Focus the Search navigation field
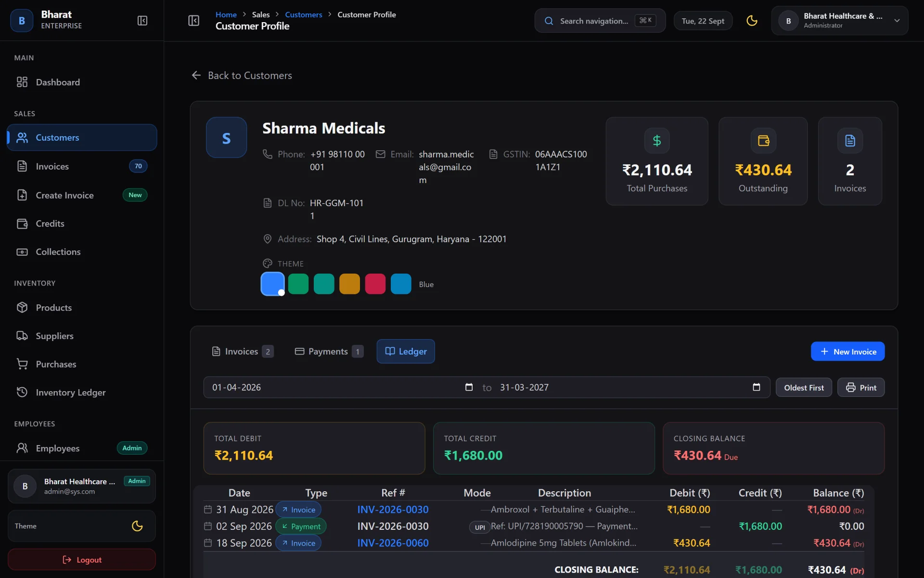The width and height of the screenshot is (924, 578). pyautogui.click(x=600, y=21)
